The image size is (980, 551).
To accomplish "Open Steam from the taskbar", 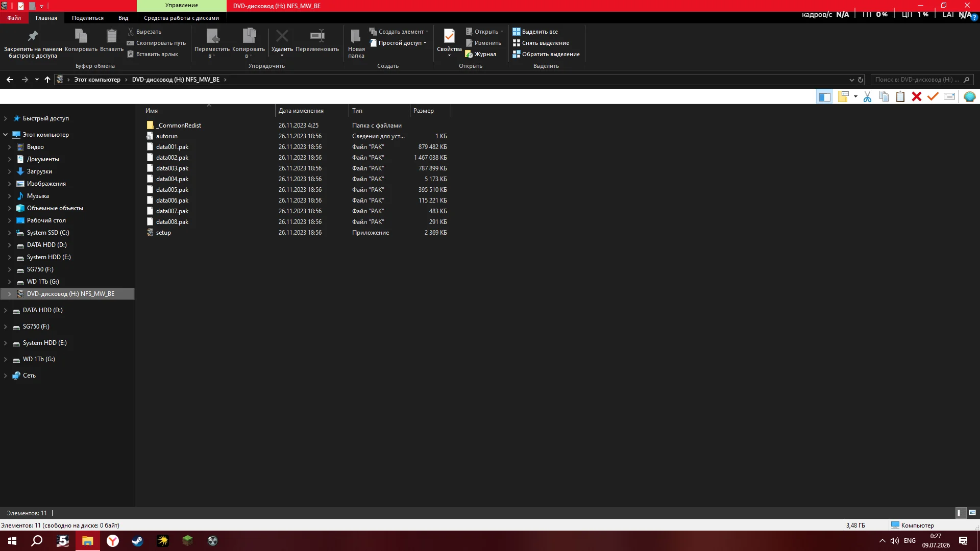I will (x=137, y=541).
